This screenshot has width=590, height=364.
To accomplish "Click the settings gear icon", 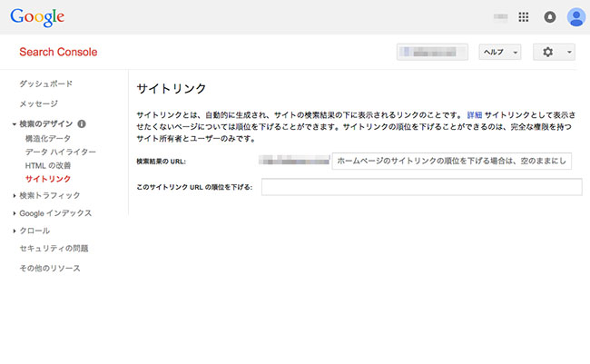I will click(x=548, y=52).
